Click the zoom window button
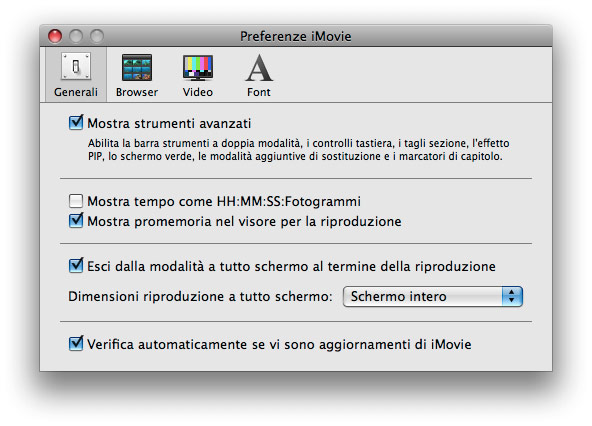This screenshot has width=592, height=426. pos(97,36)
